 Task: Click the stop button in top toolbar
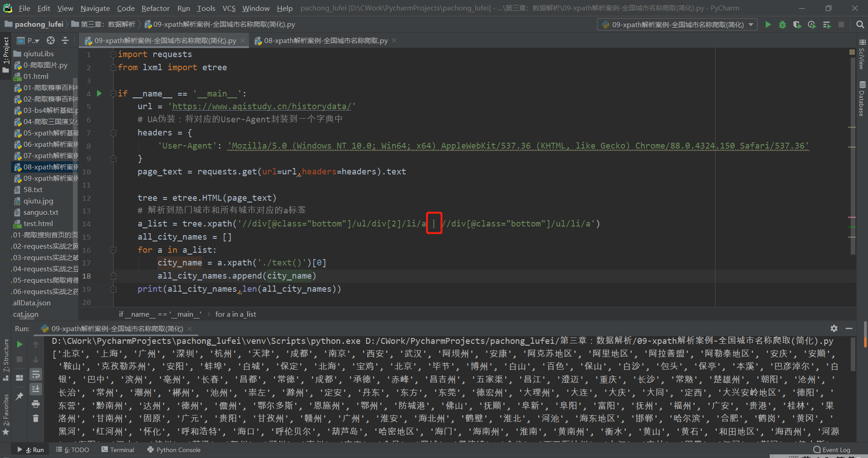(x=841, y=24)
